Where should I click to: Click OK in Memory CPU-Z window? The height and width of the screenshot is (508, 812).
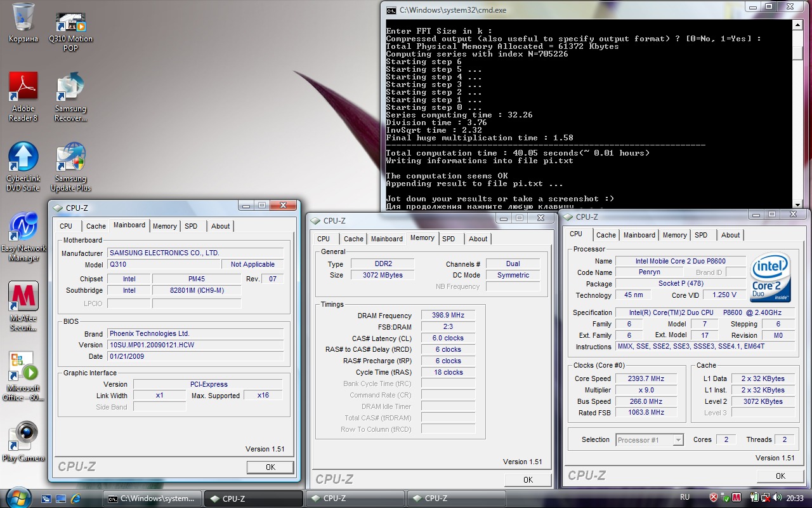click(528, 479)
